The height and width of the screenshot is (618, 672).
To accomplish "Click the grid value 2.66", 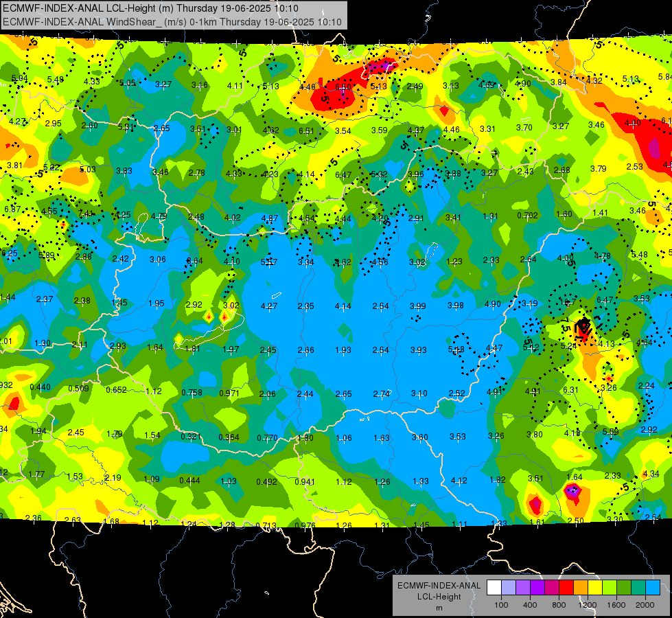I will pyautogui.click(x=305, y=350).
